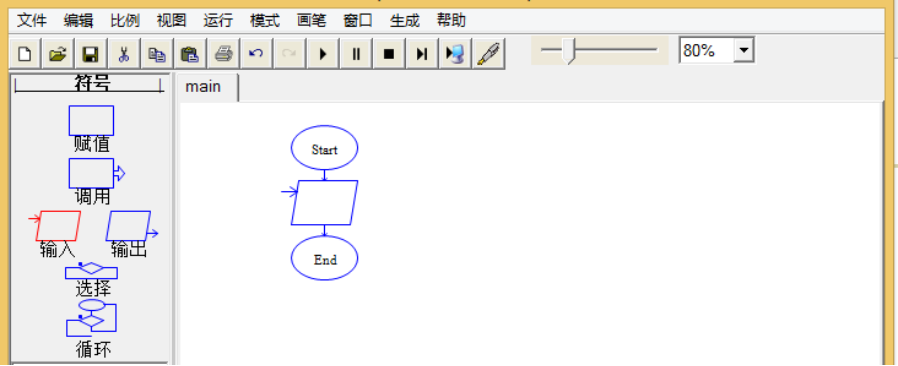The width and height of the screenshot is (898, 366).
Task: Expand the 80% zoom dropdown arrow
Action: pos(744,50)
